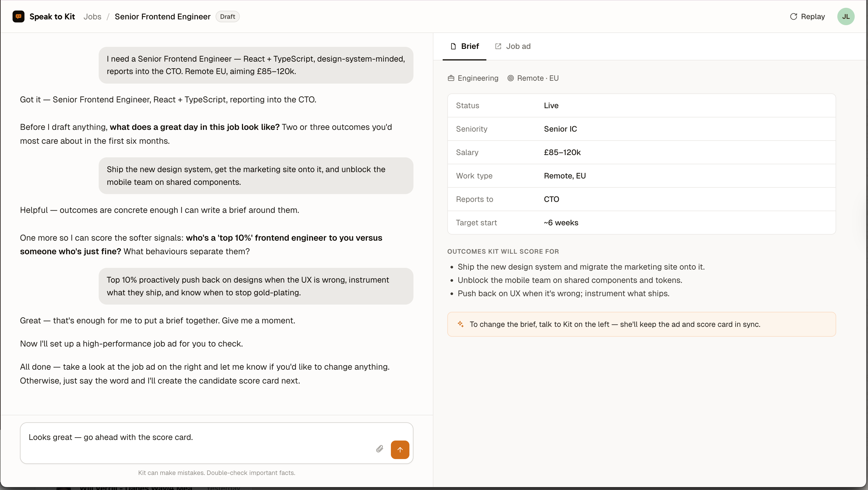Image resolution: width=868 pixels, height=490 pixels.
Task: Click the Speak to Kit logo icon
Action: (x=18, y=16)
